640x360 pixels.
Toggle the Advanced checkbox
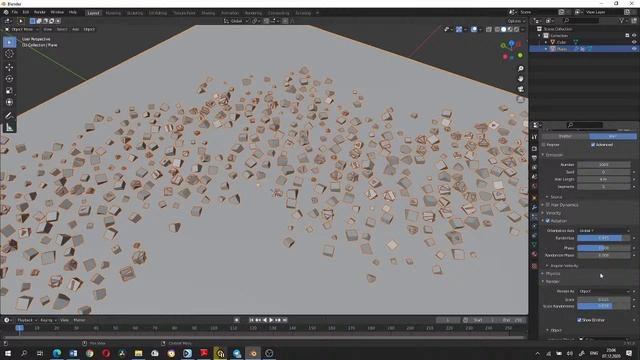pyautogui.click(x=593, y=144)
